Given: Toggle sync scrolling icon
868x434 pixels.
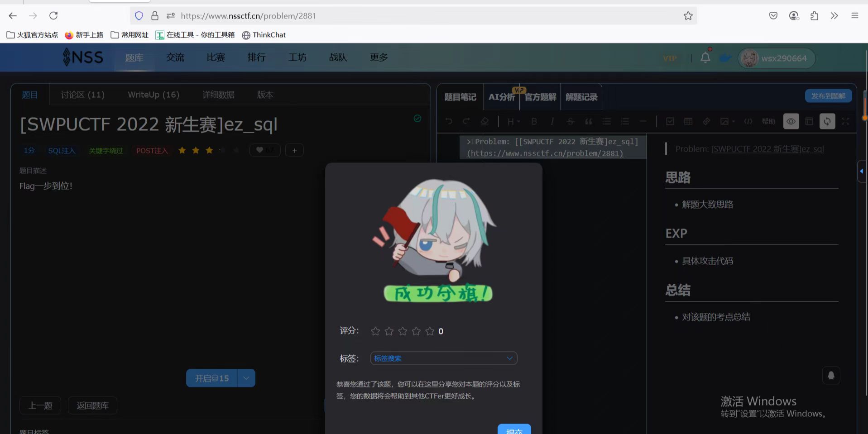Looking at the screenshot, I should click(827, 121).
